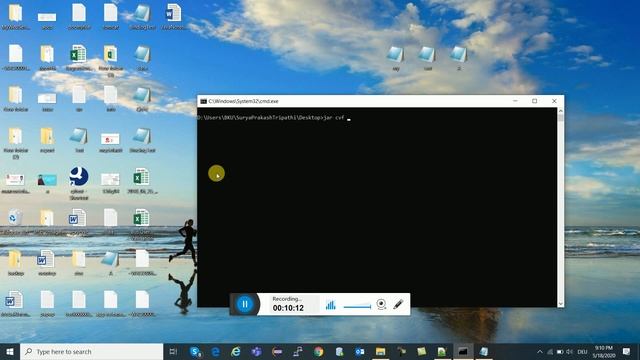
Task: Open Microsoft Teams from the taskbar
Action: (257, 351)
